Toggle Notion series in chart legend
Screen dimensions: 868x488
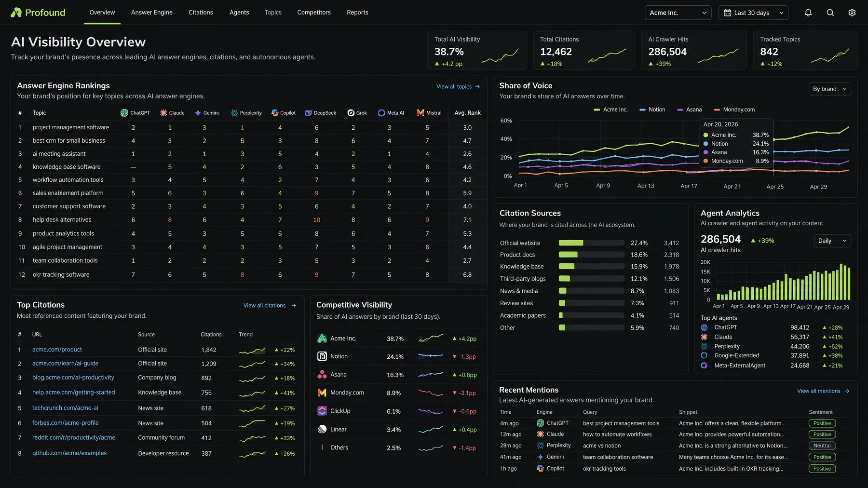point(652,109)
